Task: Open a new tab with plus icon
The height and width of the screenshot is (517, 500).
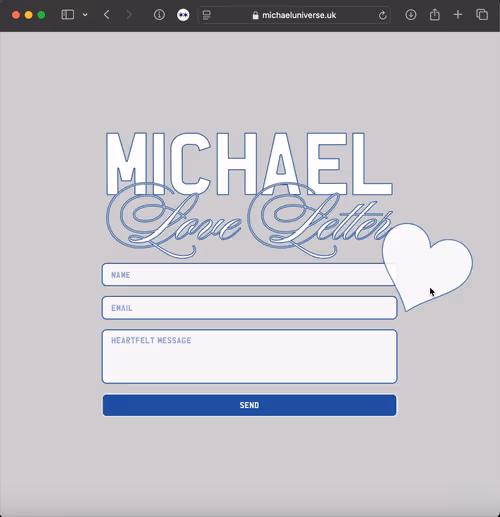Action: pyautogui.click(x=458, y=15)
